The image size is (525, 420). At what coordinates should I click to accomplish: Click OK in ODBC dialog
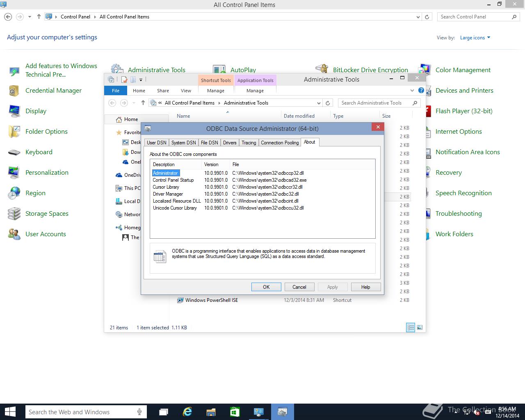266,287
